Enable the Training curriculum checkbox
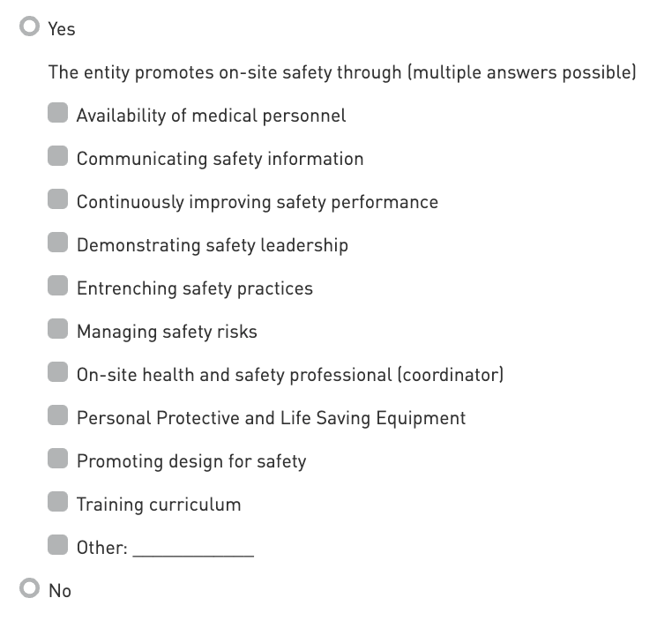Screen dimensions: 672x628 [58, 502]
